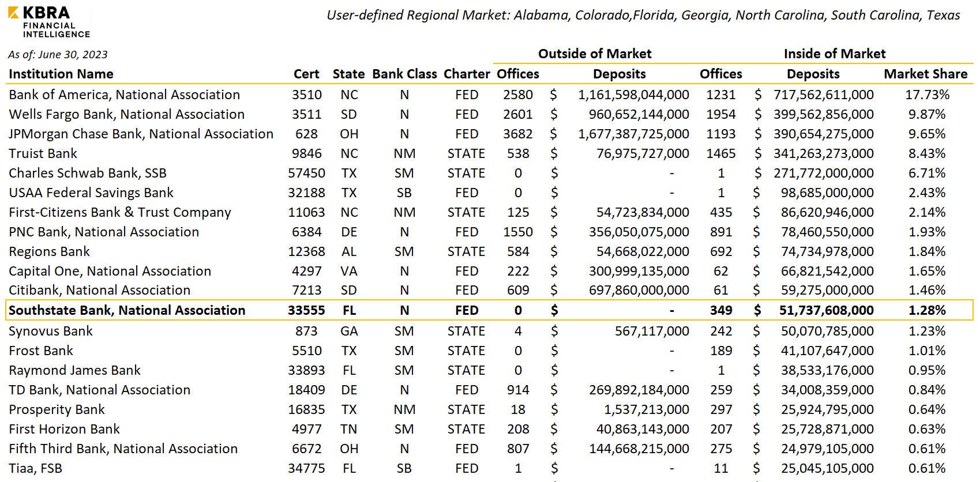Select Wells Fargo Bank, National Association name
The image size is (980, 482).
(127, 114)
